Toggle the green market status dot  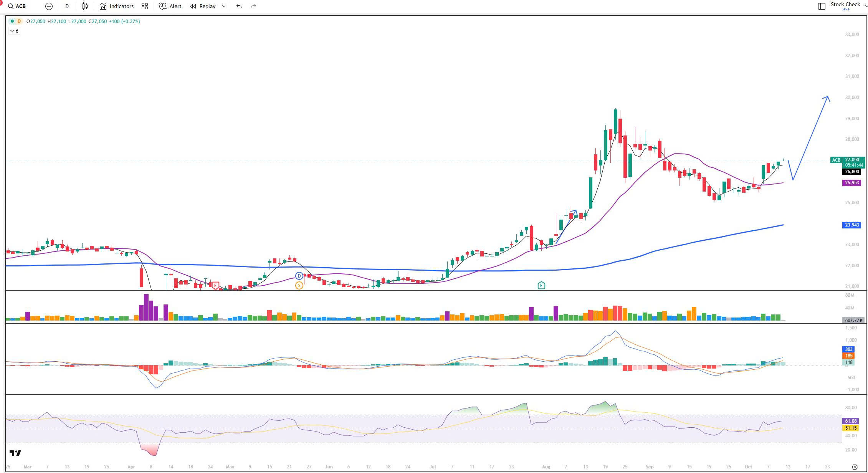click(x=12, y=21)
